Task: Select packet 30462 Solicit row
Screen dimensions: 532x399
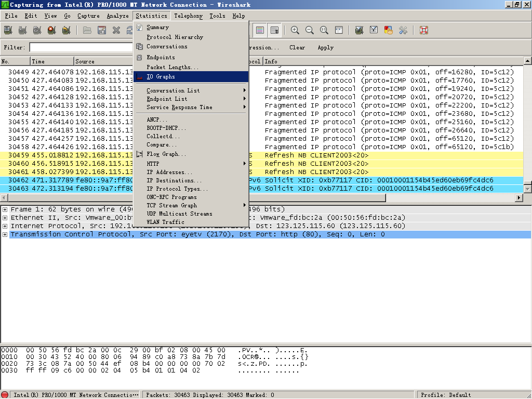Action: pos(262,180)
